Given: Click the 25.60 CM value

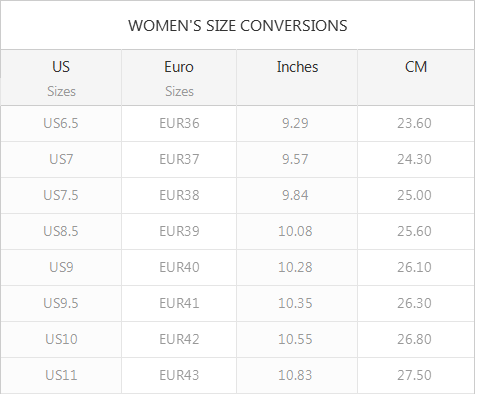Looking at the screenshot, I should [414, 231].
